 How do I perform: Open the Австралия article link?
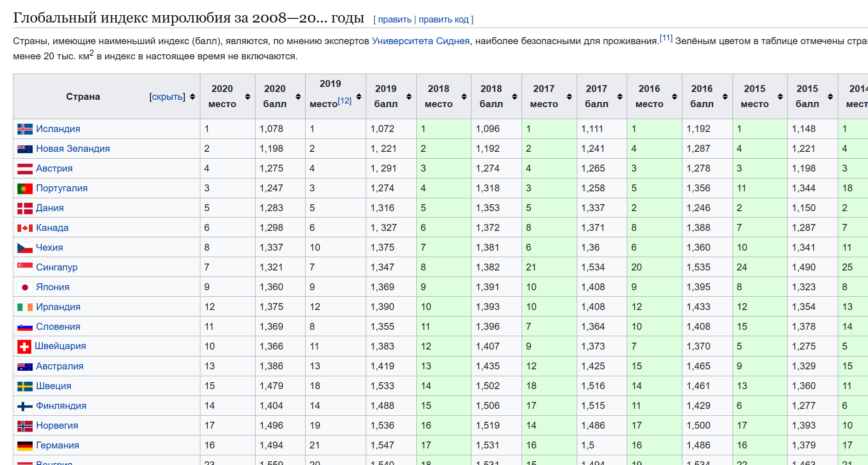tap(60, 366)
